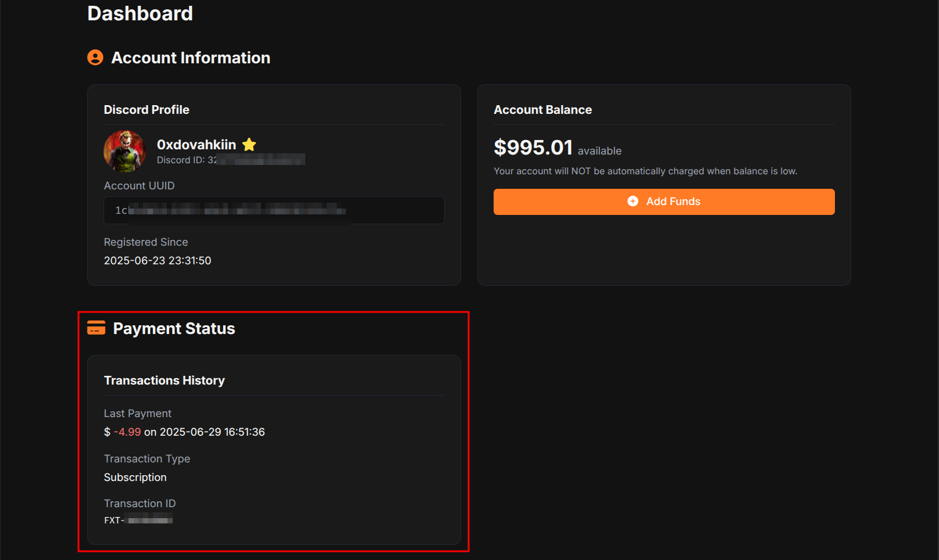This screenshot has height=560, width=939.
Task: Click the orange Add Funds button
Action: (x=664, y=202)
